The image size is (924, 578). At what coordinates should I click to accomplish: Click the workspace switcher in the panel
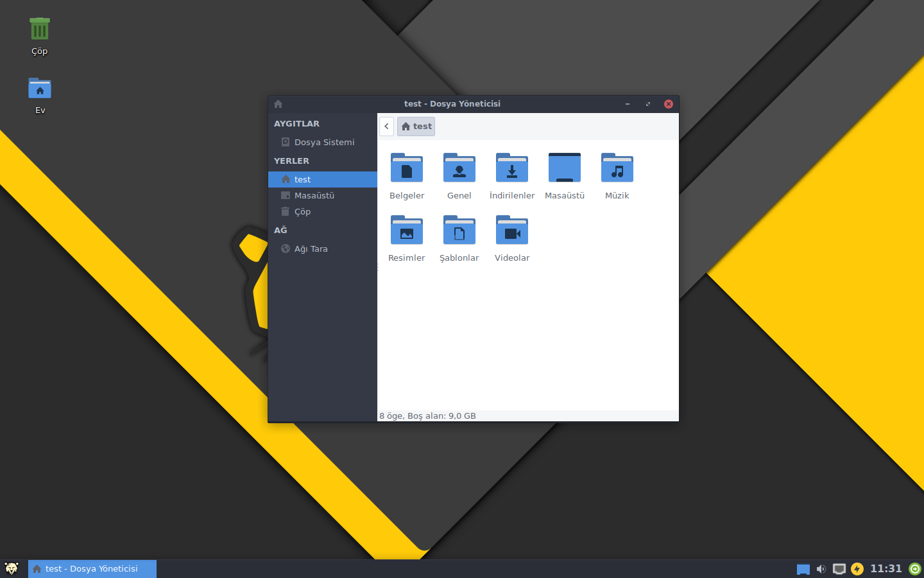(803, 569)
